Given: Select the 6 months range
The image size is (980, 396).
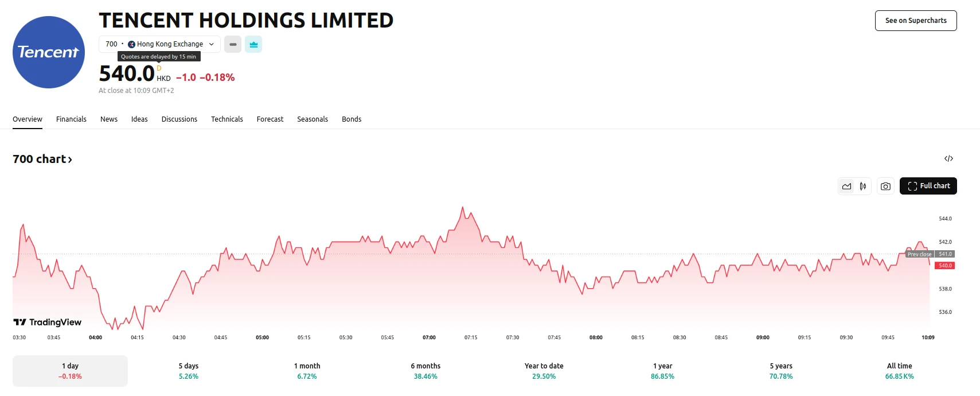Looking at the screenshot, I should click(425, 371).
